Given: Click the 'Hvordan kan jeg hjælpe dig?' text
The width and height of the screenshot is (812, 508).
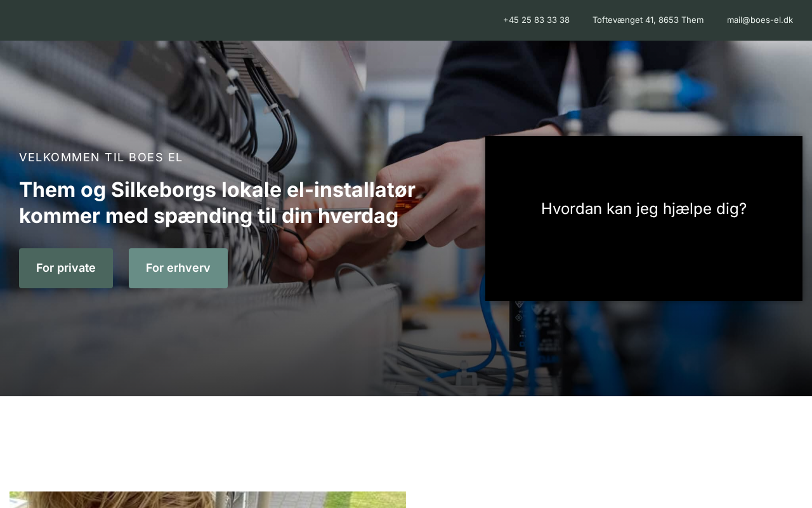Looking at the screenshot, I should [644, 209].
